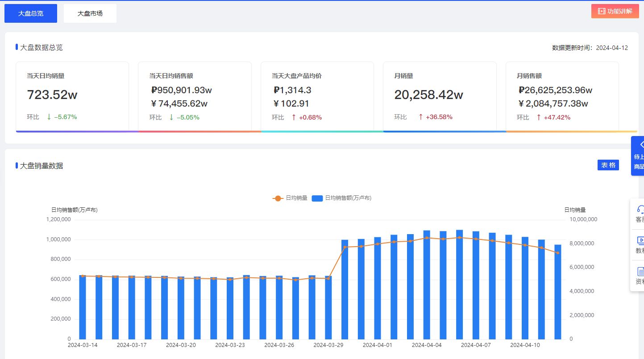Click the orange line point at 2024-04-10
Viewport: 644px width, 359px height.
pyautogui.click(x=525, y=245)
